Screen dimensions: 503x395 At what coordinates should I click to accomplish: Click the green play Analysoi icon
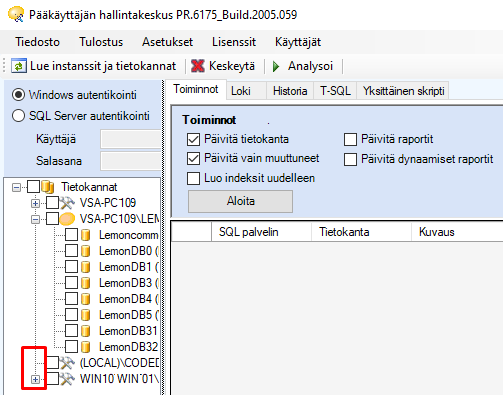(x=276, y=66)
